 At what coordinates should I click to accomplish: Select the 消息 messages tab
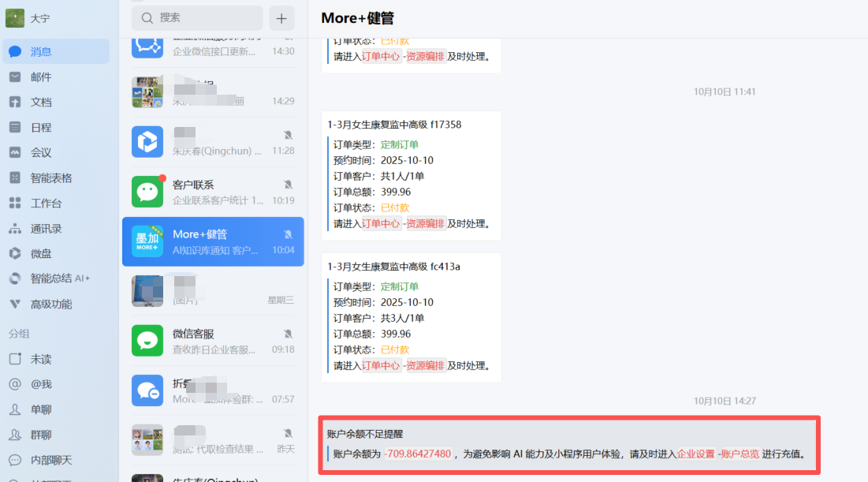(41, 51)
